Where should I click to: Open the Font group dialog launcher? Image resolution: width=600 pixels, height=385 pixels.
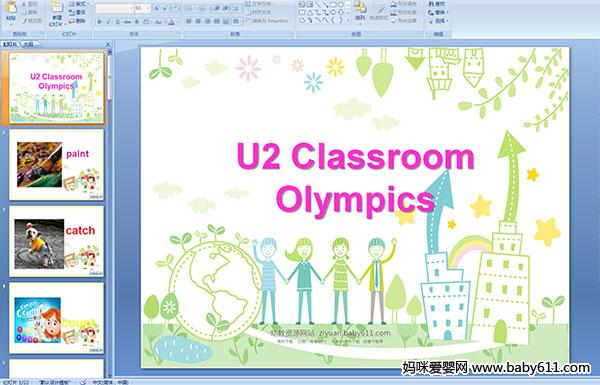pos(178,34)
